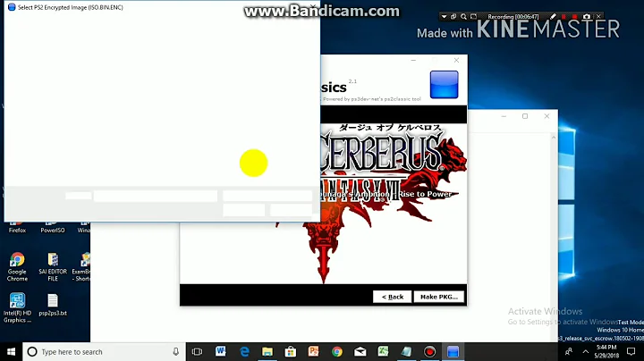644x361 pixels.
Task: Pause the Bandicam recording
Action: click(x=563, y=16)
